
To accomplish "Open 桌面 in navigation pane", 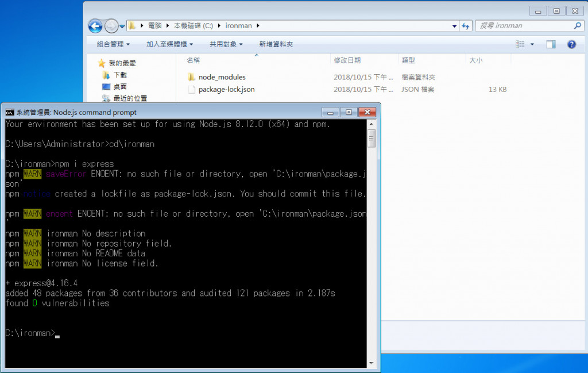I will point(120,87).
